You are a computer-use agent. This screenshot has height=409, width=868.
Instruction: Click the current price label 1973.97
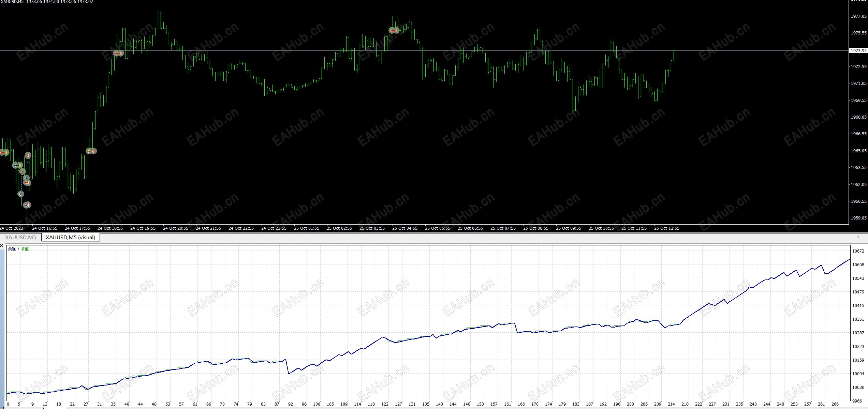(858, 50)
